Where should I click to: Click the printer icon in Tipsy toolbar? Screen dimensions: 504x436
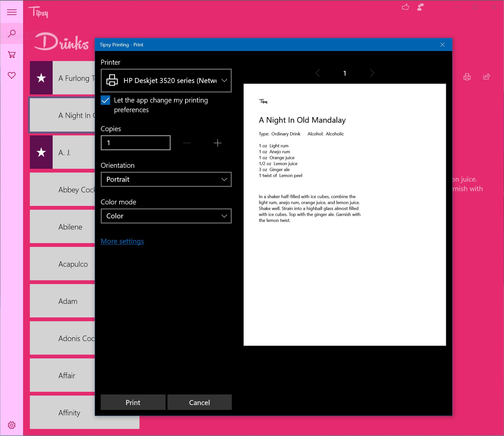[x=467, y=77]
